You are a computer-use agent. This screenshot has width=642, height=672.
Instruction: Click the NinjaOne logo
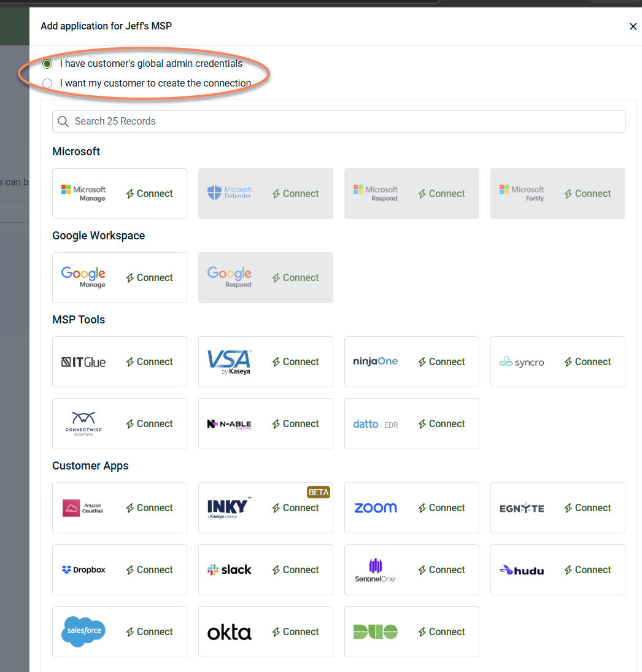point(376,361)
